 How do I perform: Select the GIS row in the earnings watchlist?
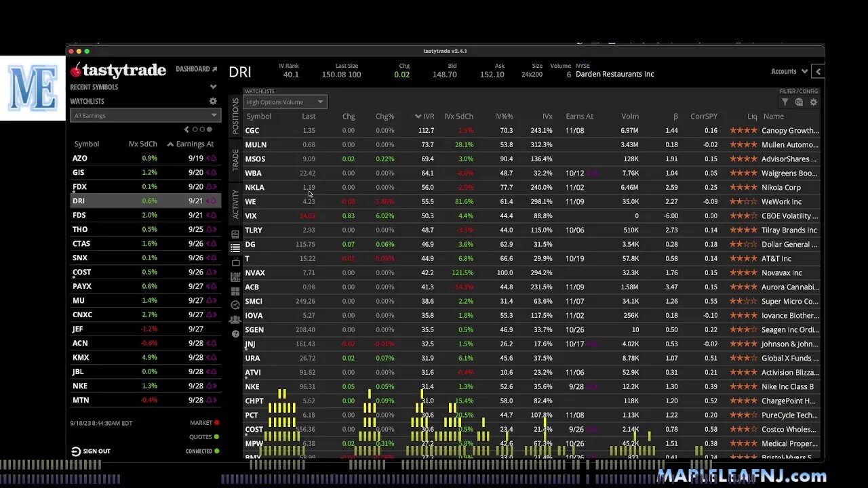tap(145, 172)
